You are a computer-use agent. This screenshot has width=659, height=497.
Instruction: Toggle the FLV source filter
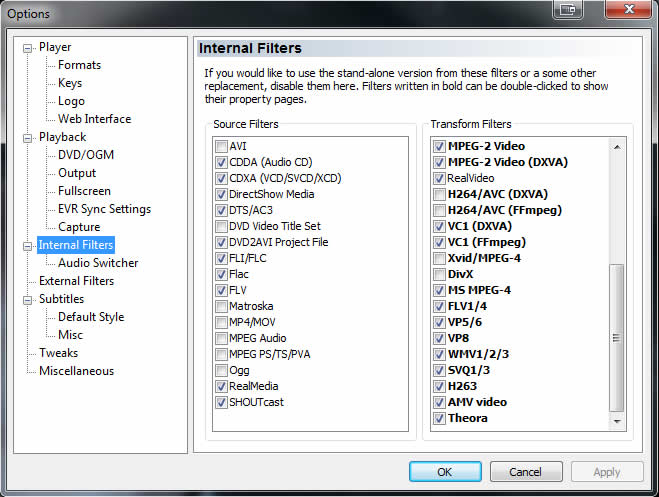221,290
